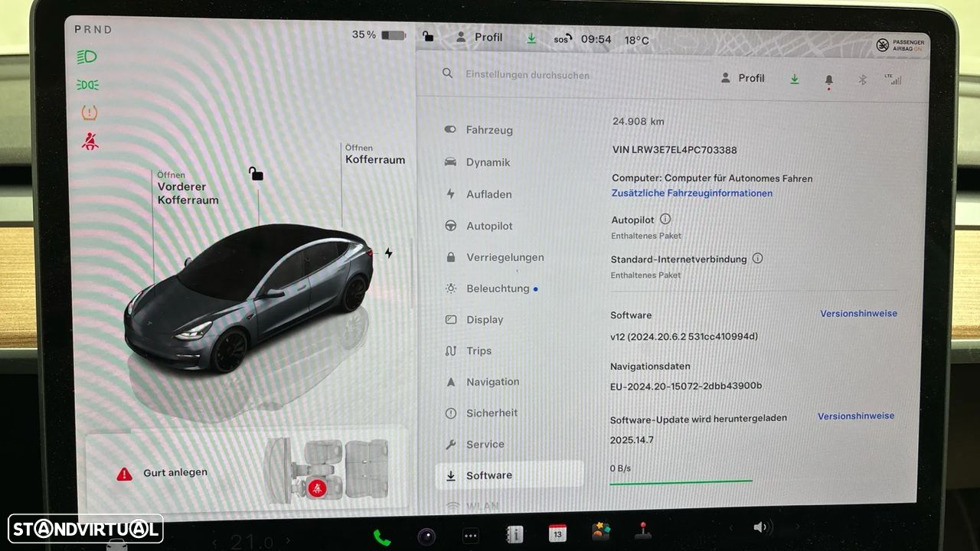Open the Phone app in the bottom dock
980x551 pixels.
pyautogui.click(x=381, y=536)
